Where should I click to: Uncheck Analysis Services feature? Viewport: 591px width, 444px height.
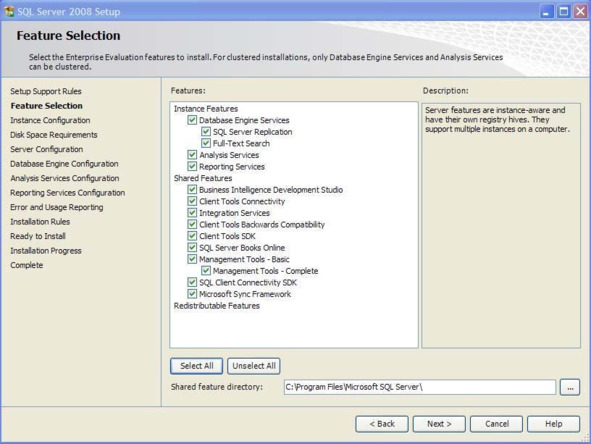192,155
